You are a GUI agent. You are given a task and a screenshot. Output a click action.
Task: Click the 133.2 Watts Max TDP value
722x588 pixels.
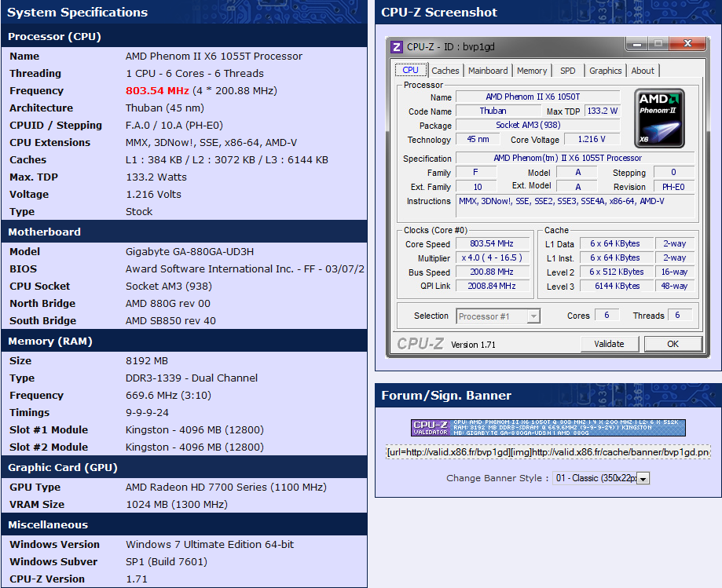156,177
